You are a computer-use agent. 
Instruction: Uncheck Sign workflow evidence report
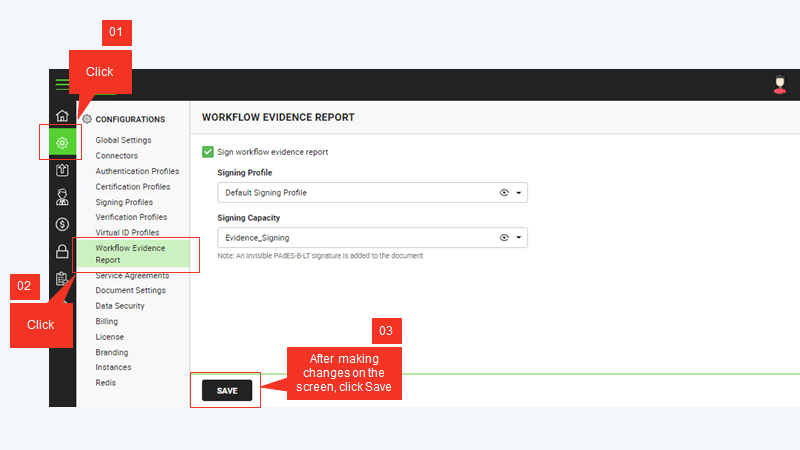pyautogui.click(x=208, y=152)
